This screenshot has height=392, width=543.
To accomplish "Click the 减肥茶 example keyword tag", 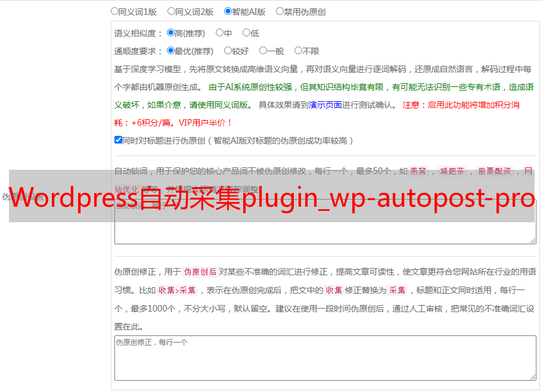I will point(452,171).
